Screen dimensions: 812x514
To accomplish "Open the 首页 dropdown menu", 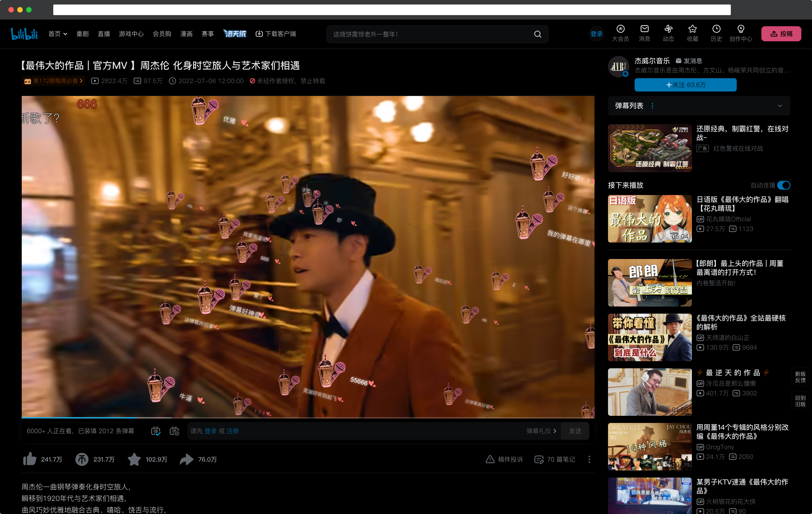I will (58, 34).
